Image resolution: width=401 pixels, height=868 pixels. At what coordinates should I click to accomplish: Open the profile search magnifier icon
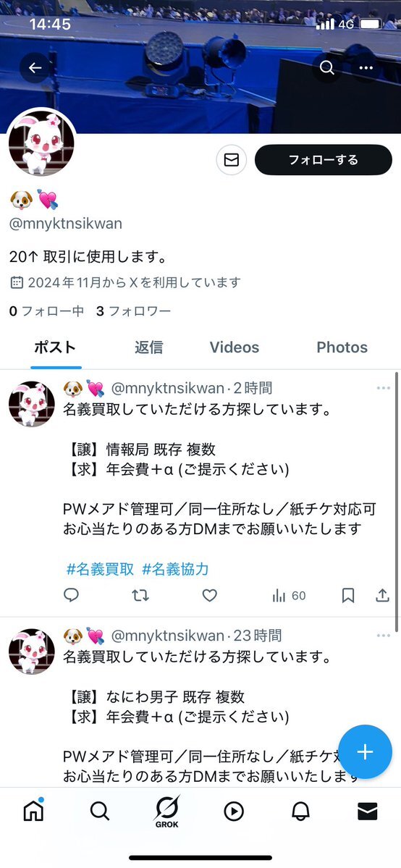pyautogui.click(x=326, y=68)
